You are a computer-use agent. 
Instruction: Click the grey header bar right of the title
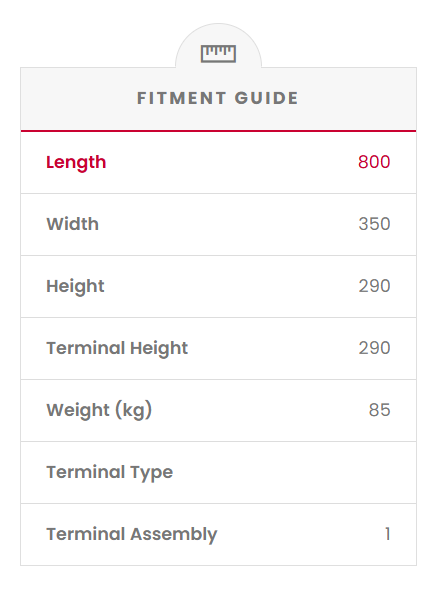point(357,99)
